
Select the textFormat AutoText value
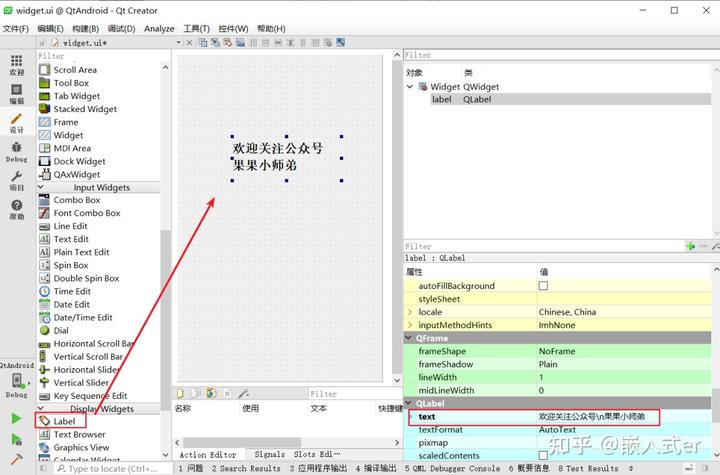624,430
